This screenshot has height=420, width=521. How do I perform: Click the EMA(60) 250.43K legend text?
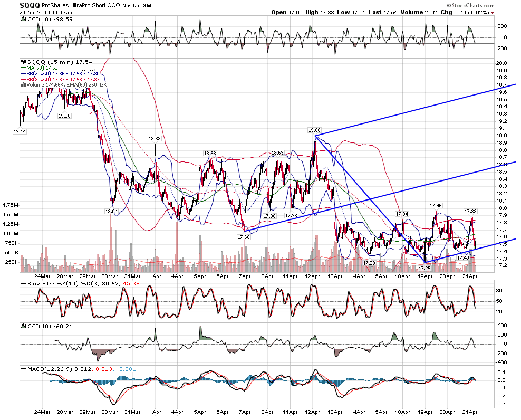pos(86,85)
